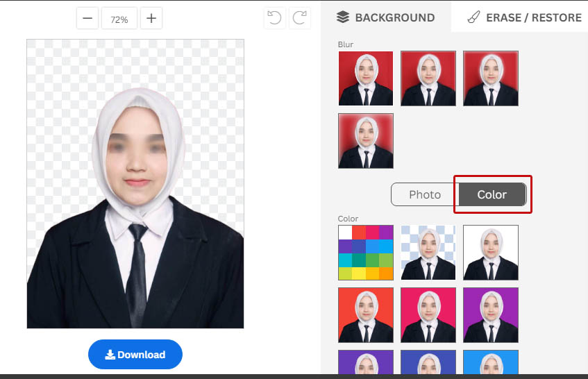Download the edited photo
The image size is (588, 379).
135,354
